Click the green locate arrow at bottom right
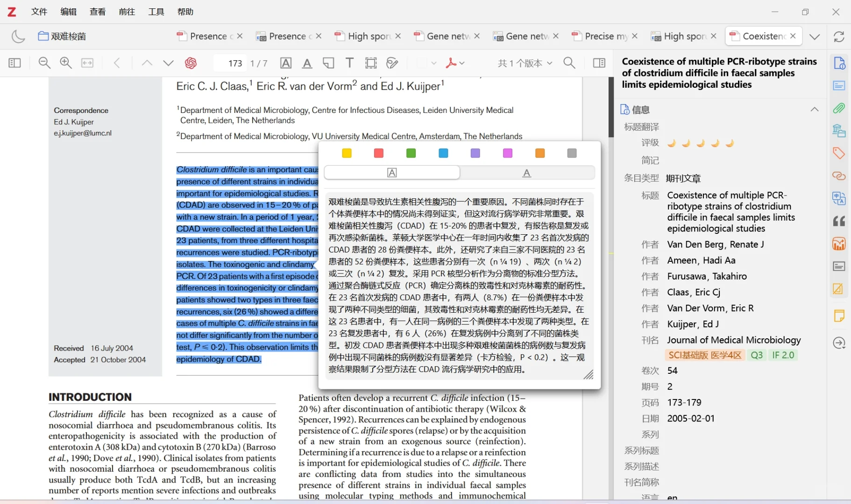Viewport: 851px width, 504px height. click(x=839, y=343)
